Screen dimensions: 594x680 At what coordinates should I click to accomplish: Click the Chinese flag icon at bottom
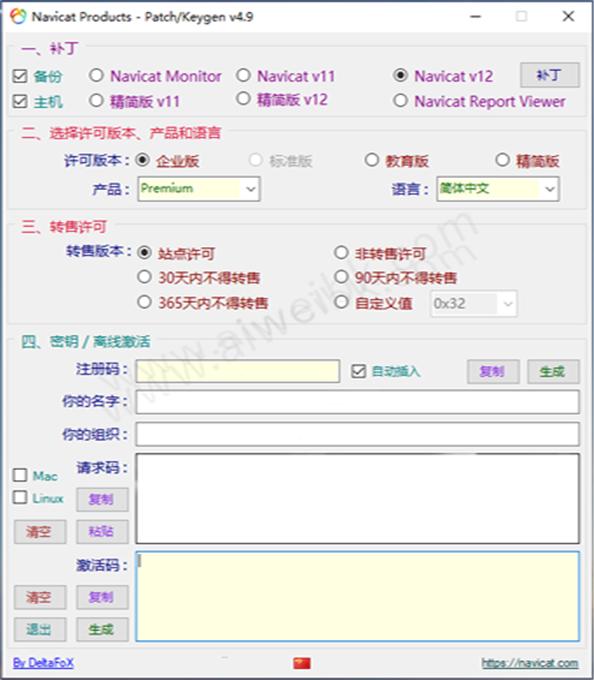pyautogui.click(x=302, y=663)
